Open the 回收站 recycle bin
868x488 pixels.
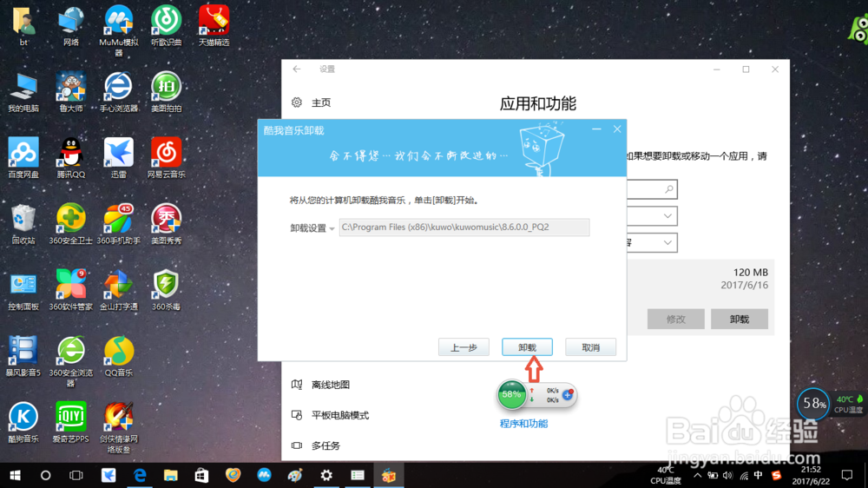pos(23,224)
